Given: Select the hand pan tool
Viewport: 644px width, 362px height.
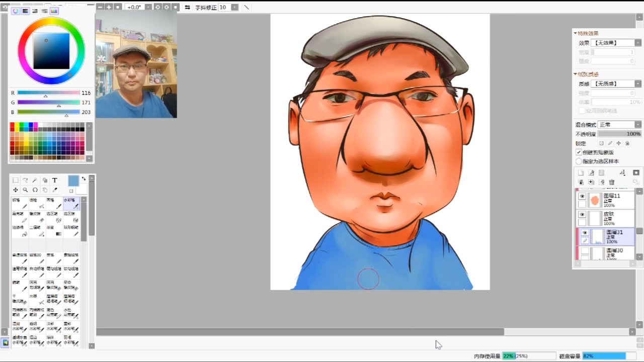Looking at the screenshot, I should click(45, 190).
